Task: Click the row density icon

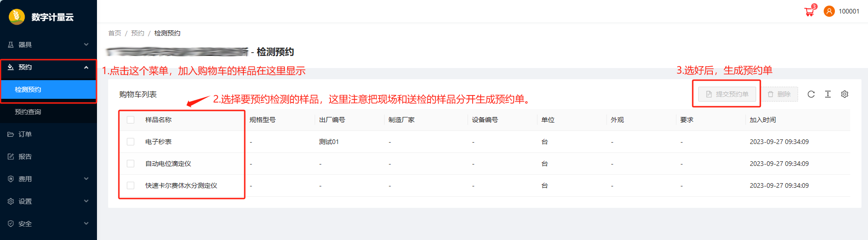Action: pyautogui.click(x=828, y=94)
